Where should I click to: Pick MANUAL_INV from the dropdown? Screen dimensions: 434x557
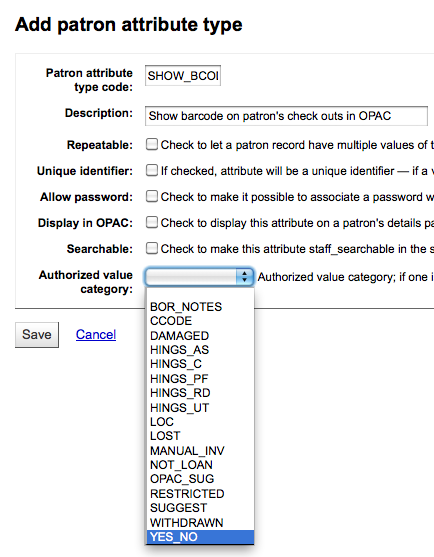pyautogui.click(x=200, y=450)
